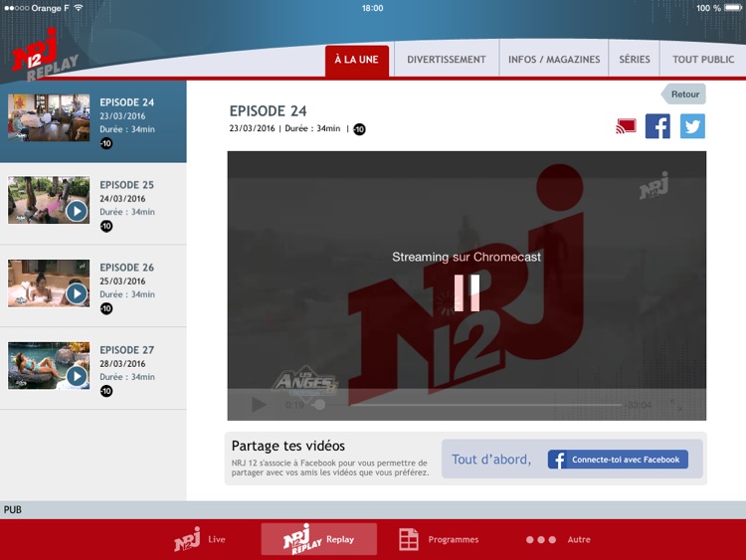Click the Partage tes vidéos heading
The height and width of the screenshot is (560, 746).
[x=288, y=446]
